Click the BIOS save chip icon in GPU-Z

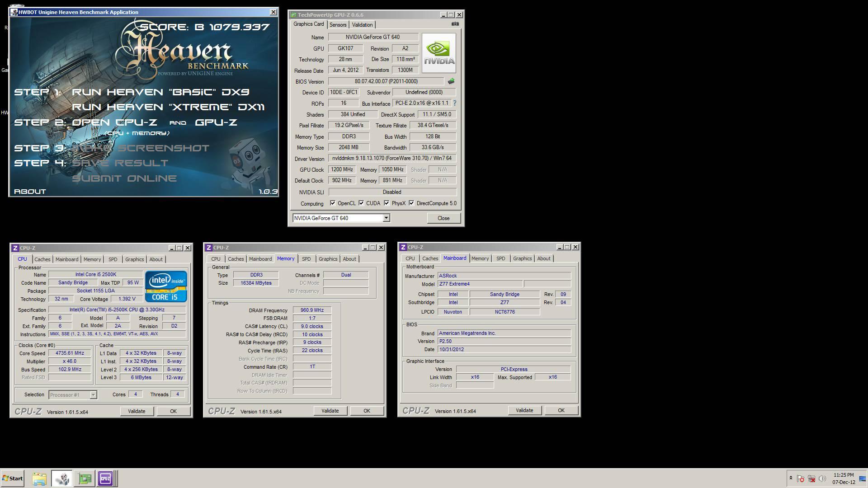click(451, 81)
